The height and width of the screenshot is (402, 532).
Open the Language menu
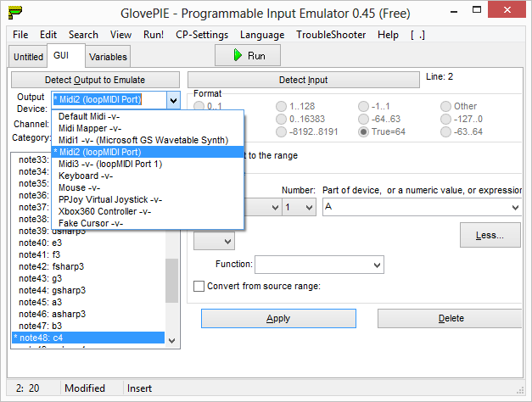coord(262,35)
